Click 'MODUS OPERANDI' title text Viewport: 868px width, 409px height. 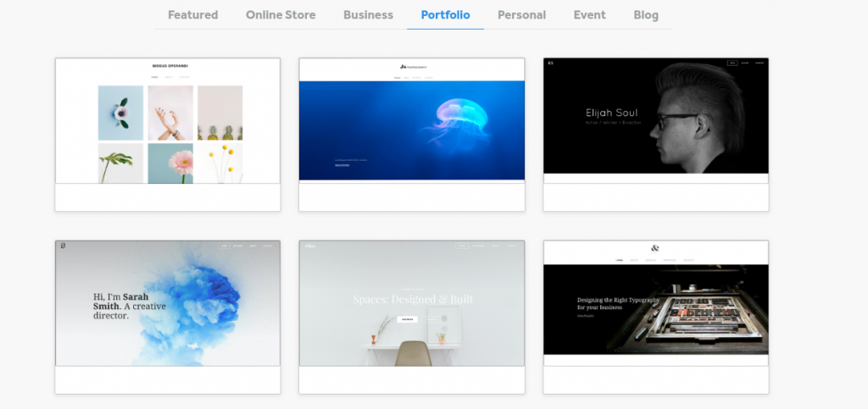[170, 66]
